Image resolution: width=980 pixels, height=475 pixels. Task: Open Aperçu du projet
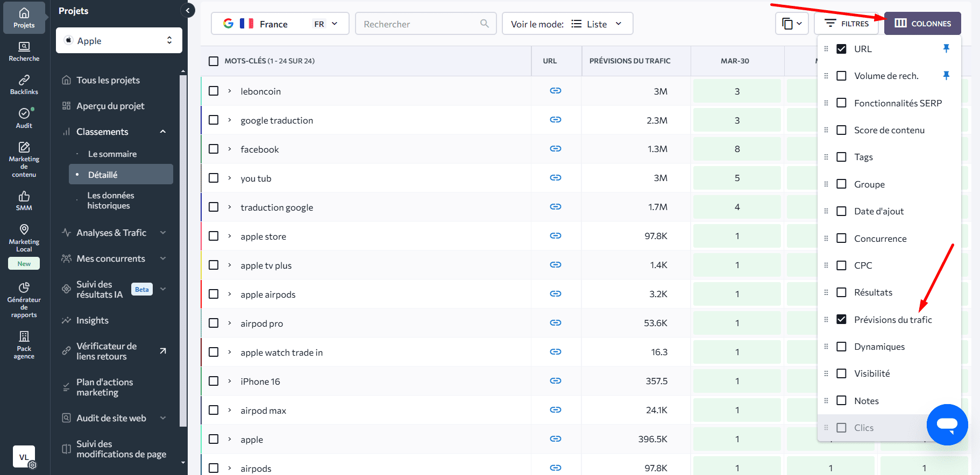point(110,106)
